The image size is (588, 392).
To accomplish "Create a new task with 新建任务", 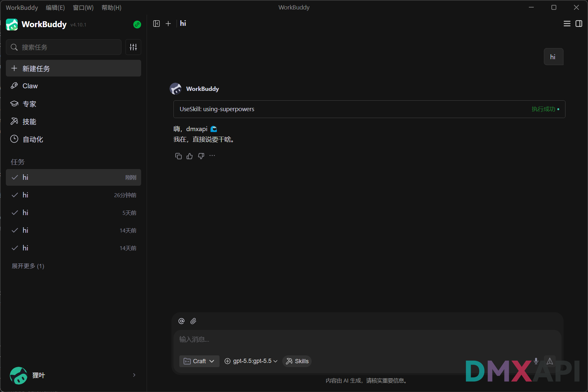I will pyautogui.click(x=73, y=68).
